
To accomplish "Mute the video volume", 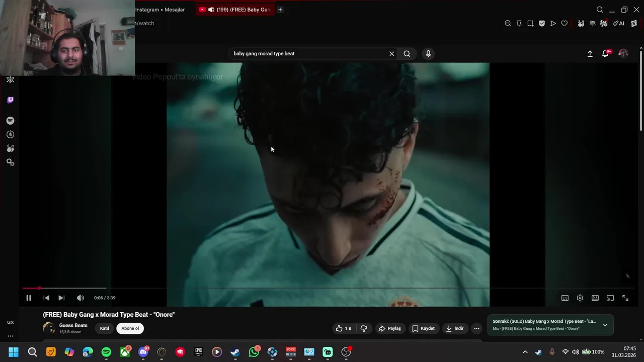I will pos(80,298).
